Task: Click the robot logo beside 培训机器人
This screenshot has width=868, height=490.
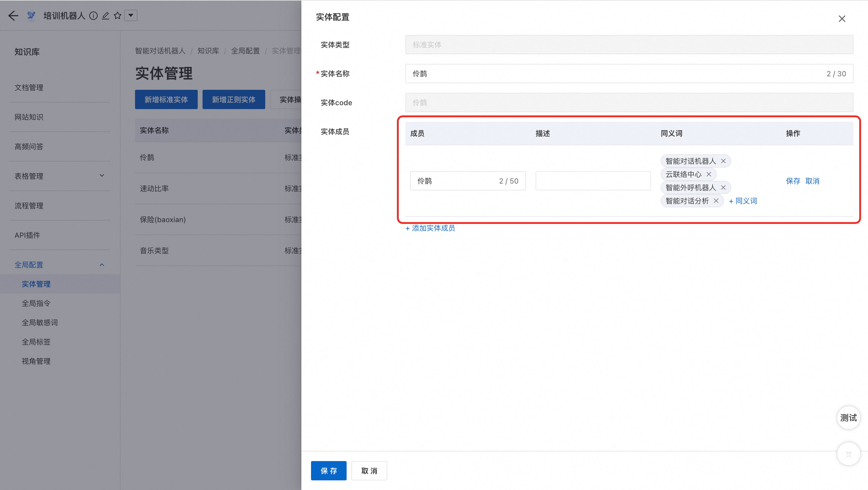Action: coord(31,15)
